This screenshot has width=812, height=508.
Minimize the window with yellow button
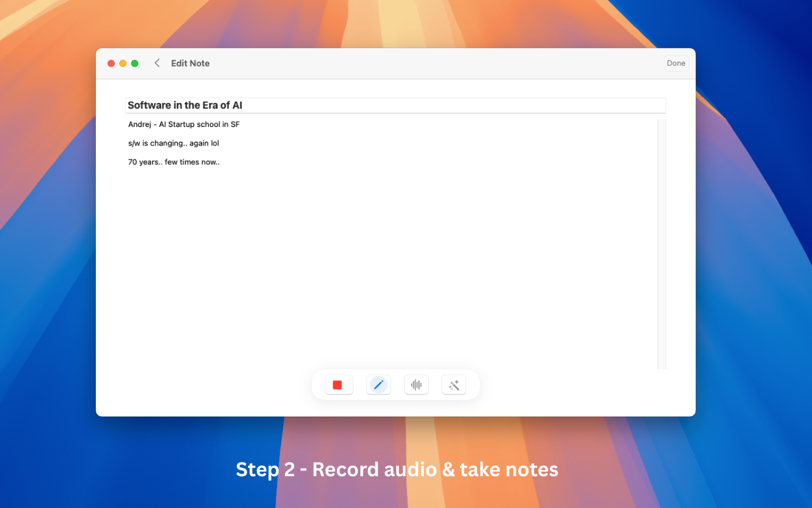123,63
